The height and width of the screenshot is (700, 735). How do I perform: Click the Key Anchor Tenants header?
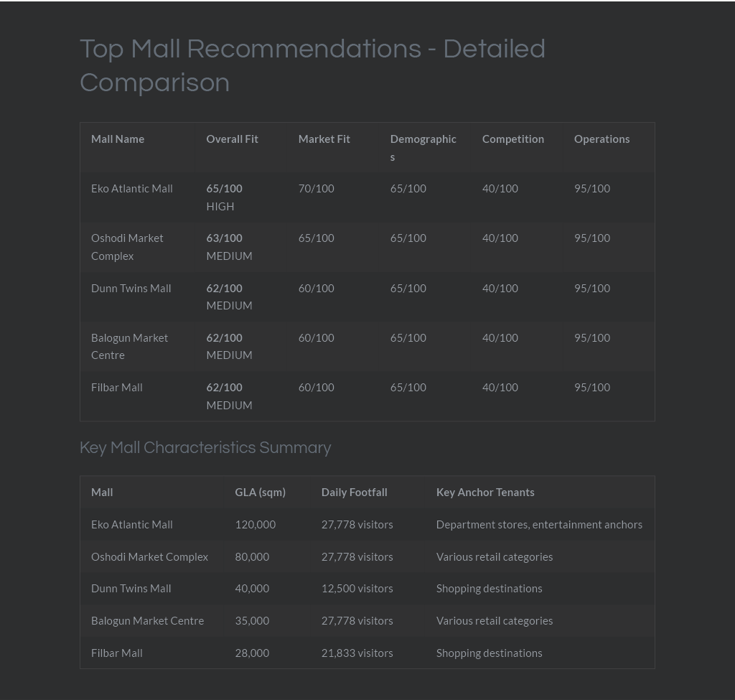click(485, 493)
